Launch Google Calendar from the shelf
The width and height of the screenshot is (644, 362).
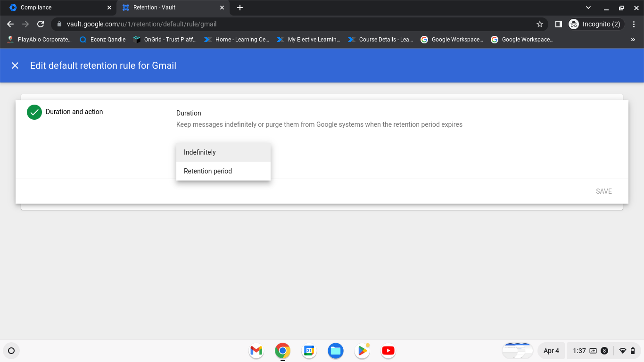coord(309,351)
